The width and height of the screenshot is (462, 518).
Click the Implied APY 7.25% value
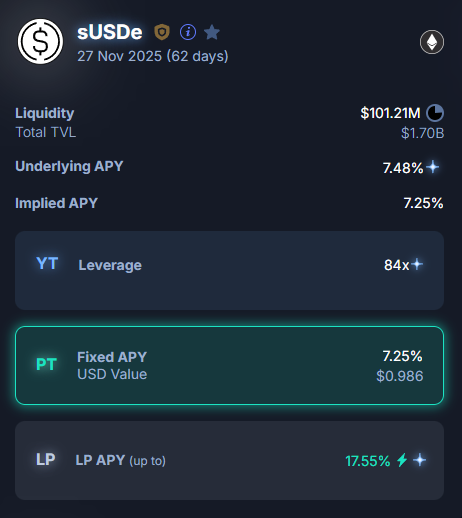(x=423, y=203)
